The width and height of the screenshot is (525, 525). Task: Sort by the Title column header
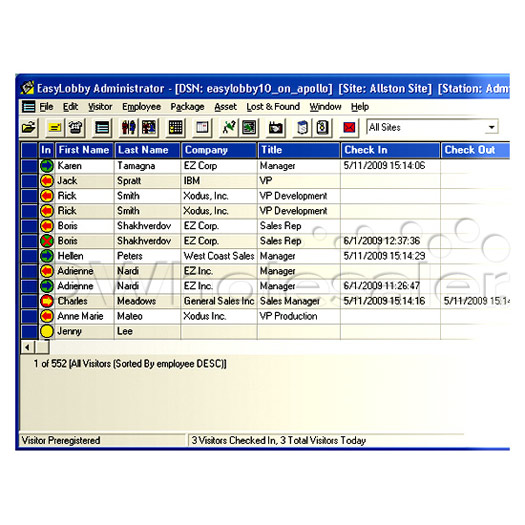tap(299, 150)
